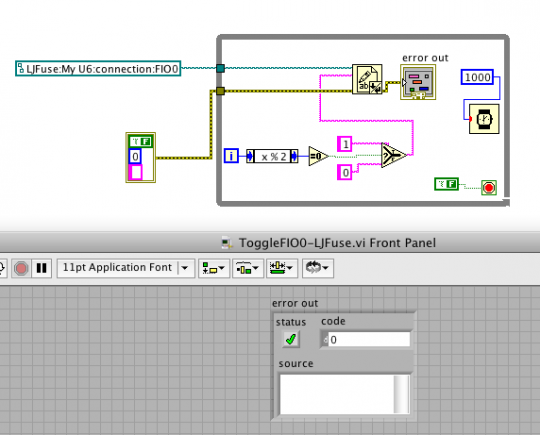540x435 pixels.
Task: Click the error code numeric field
Action: tap(366, 340)
